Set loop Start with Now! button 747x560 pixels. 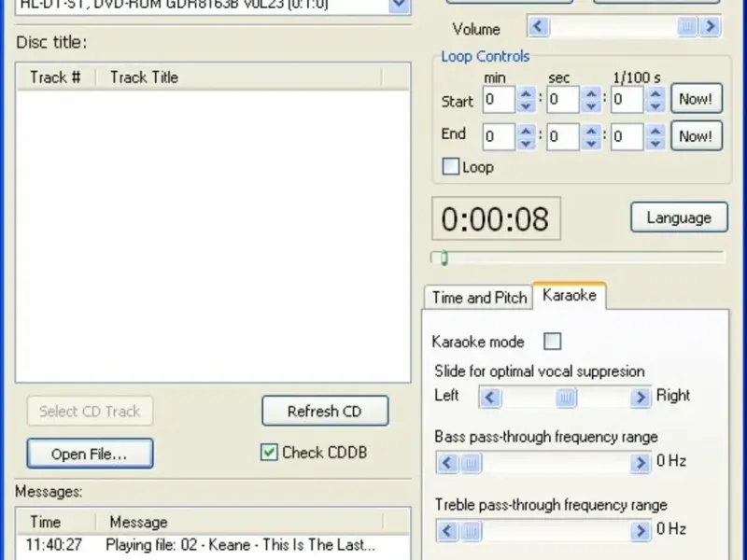(x=696, y=99)
